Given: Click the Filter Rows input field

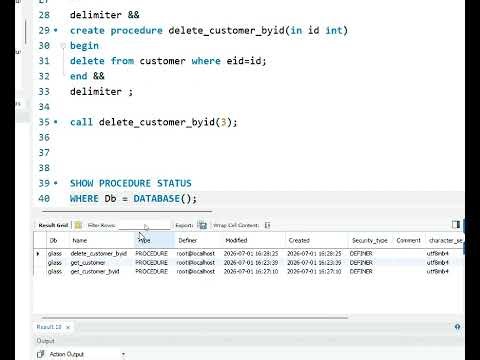Looking at the screenshot, I should [x=144, y=225].
